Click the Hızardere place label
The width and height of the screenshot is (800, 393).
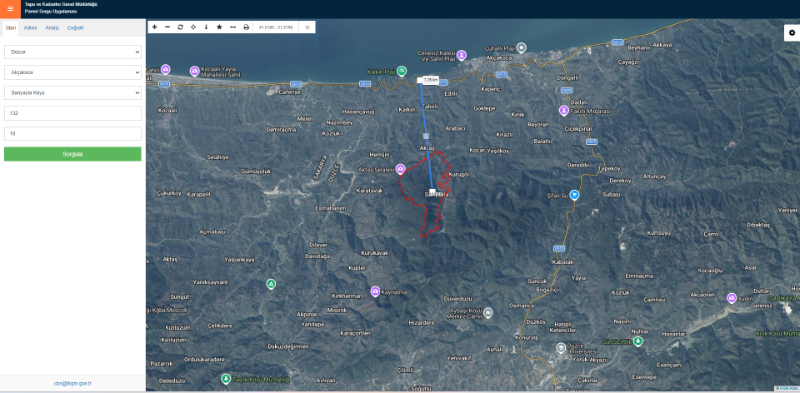[421, 323]
